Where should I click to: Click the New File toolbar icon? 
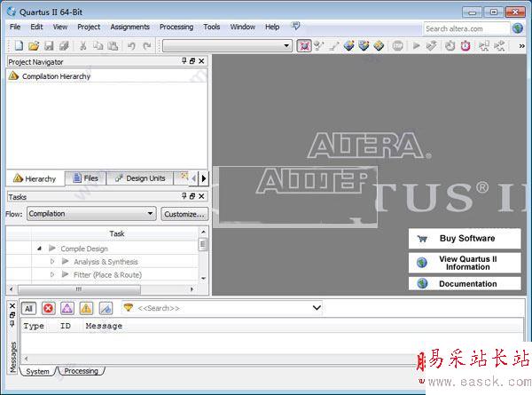pos(19,45)
